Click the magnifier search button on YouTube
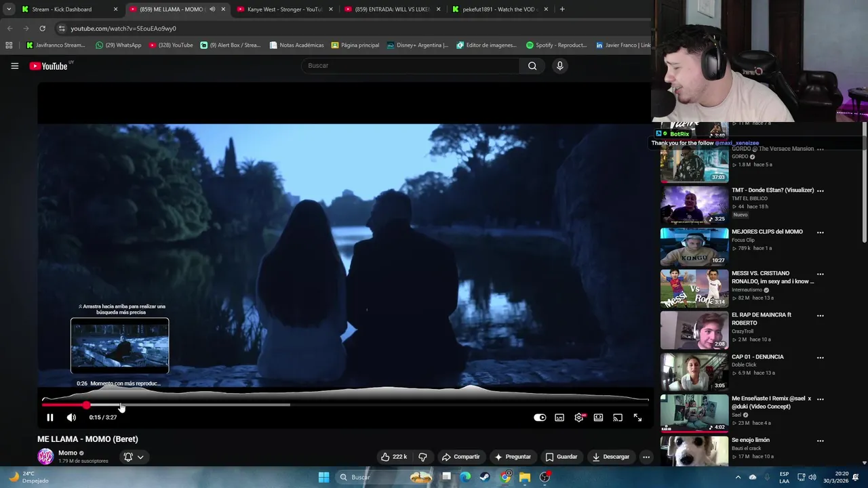Viewport: 868px width, 488px height. point(532,66)
